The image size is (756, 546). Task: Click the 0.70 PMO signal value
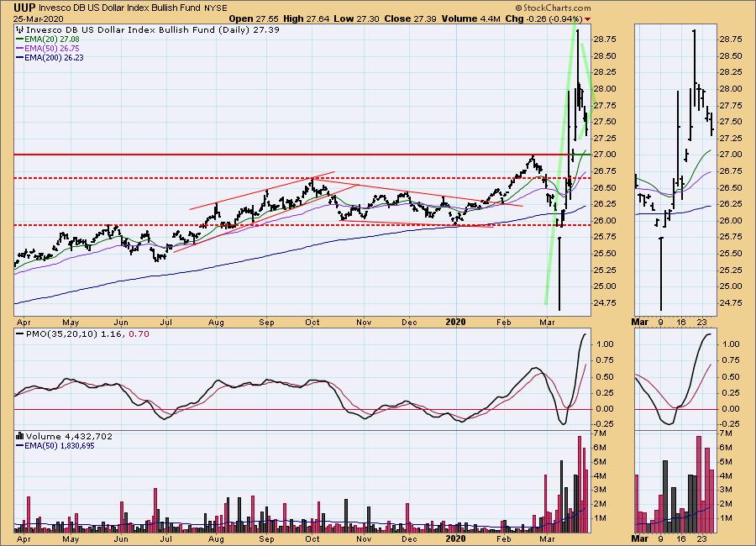[139, 333]
